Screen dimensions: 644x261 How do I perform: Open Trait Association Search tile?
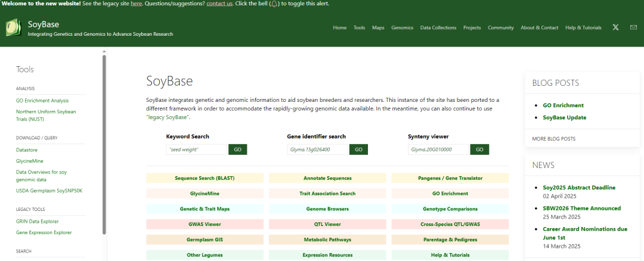coord(327,193)
